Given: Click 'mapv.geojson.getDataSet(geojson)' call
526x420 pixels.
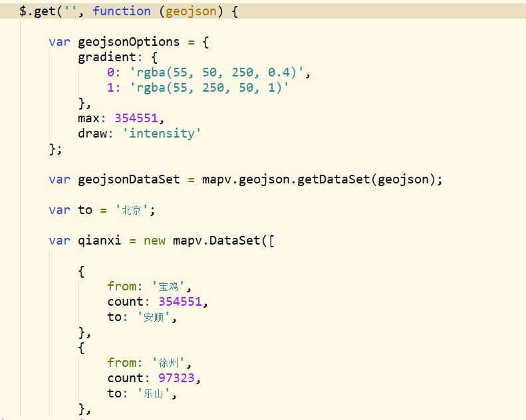Looking at the screenshot, I should click(319, 179).
